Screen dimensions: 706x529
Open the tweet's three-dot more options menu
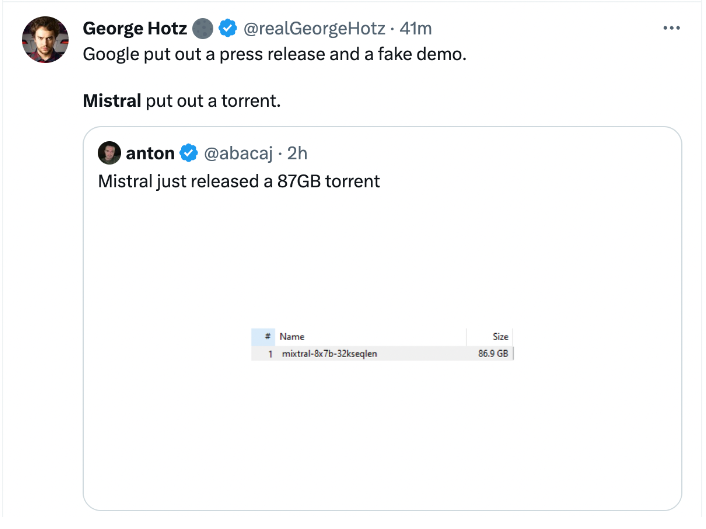[x=671, y=29]
